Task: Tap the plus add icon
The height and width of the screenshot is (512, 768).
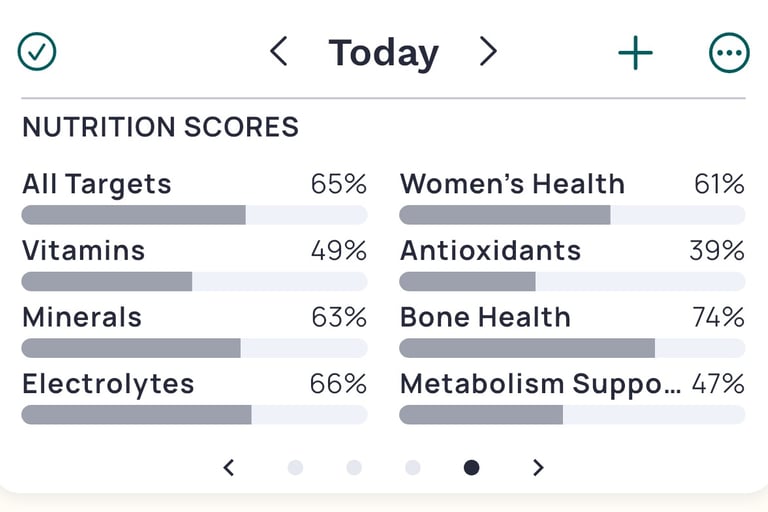Action: pos(635,53)
